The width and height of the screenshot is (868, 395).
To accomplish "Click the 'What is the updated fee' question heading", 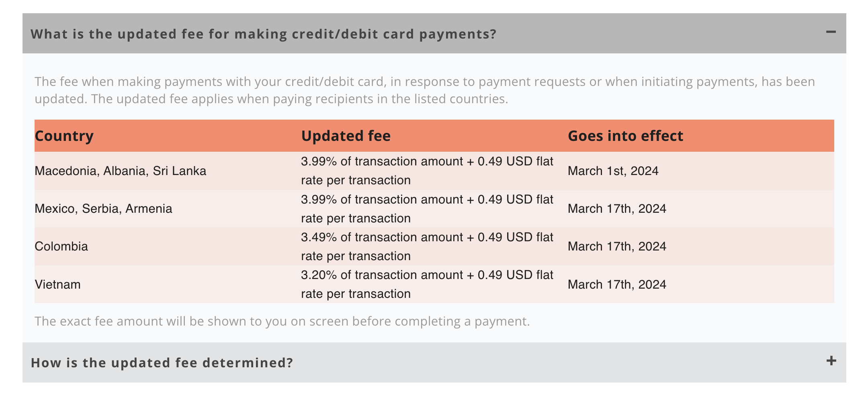I will tap(264, 34).
